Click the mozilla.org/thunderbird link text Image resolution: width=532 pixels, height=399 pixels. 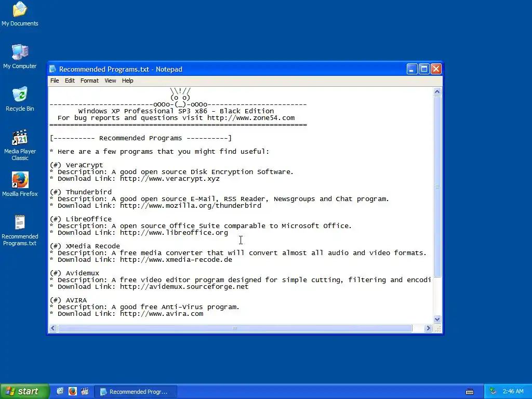pyautogui.click(x=190, y=206)
